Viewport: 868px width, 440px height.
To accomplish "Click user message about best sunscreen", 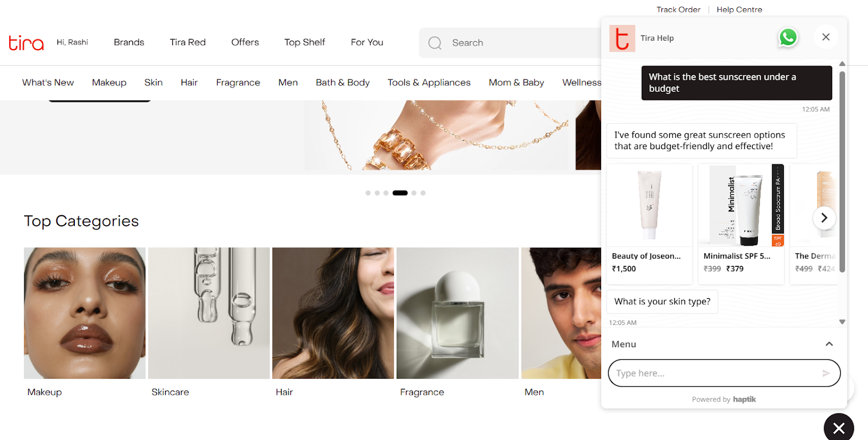I will pyautogui.click(x=737, y=83).
